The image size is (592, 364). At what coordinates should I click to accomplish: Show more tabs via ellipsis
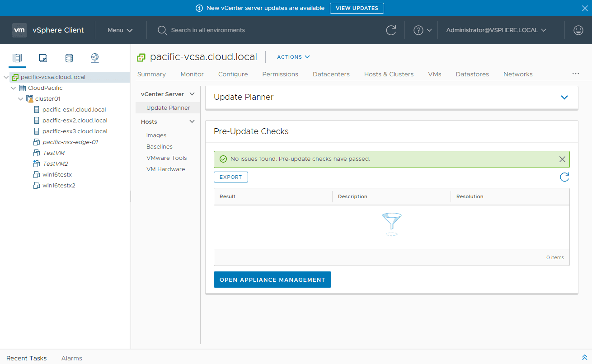point(575,73)
